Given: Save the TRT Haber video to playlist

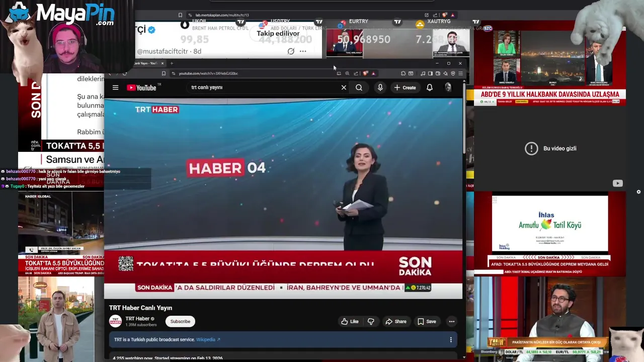Looking at the screenshot, I should pos(427,322).
